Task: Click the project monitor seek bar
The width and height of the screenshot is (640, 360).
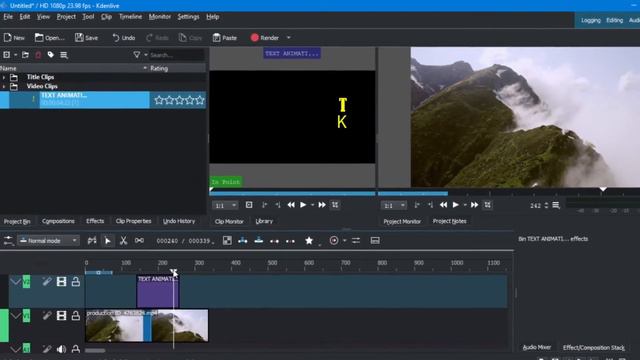Action: (509, 193)
